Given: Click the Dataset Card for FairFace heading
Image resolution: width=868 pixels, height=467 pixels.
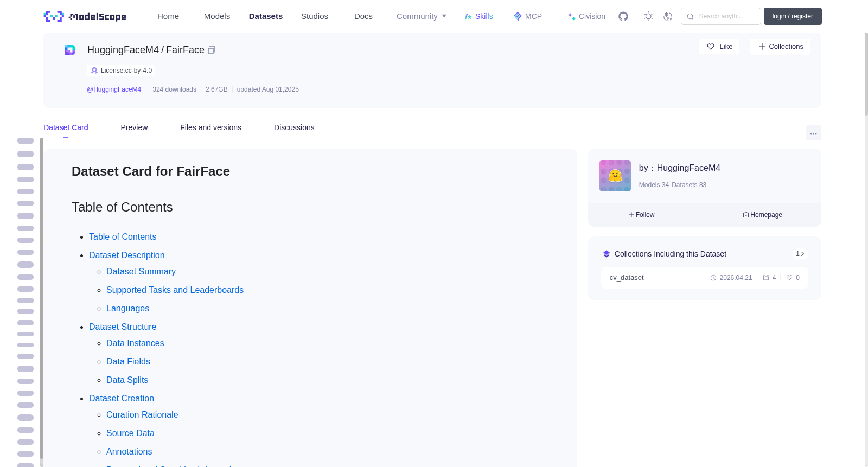Looking at the screenshot, I should [151, 171].
